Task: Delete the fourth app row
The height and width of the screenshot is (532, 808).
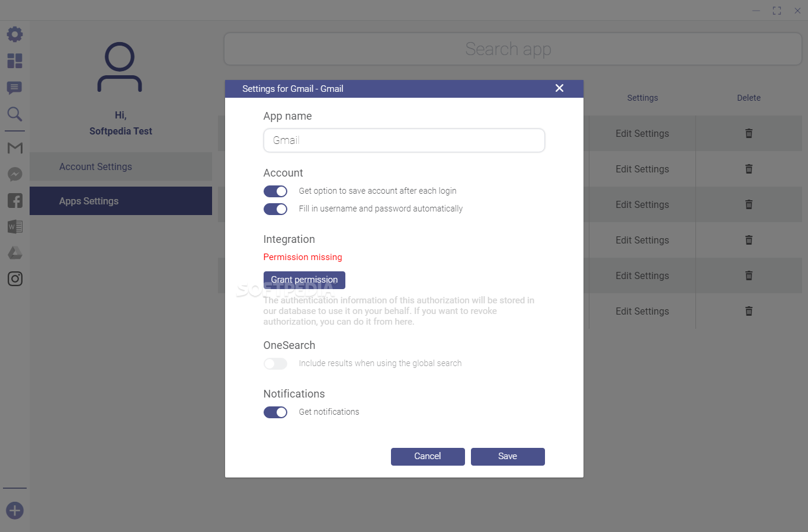Action: (749, 240)
